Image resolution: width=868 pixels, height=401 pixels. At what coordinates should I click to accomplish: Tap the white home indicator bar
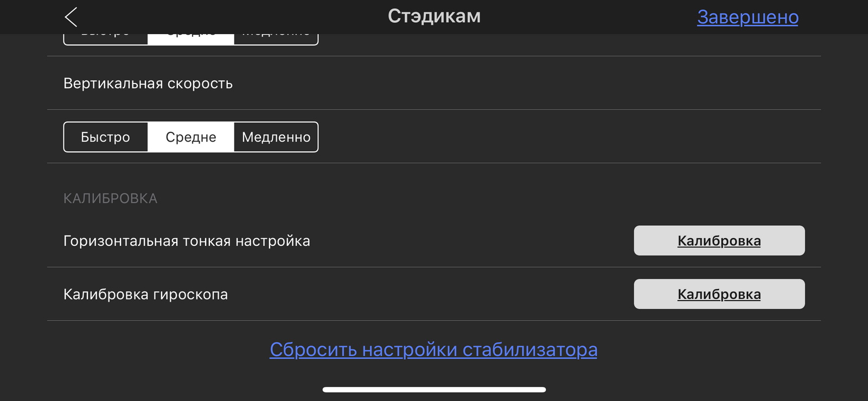click(x=434, y=390)
